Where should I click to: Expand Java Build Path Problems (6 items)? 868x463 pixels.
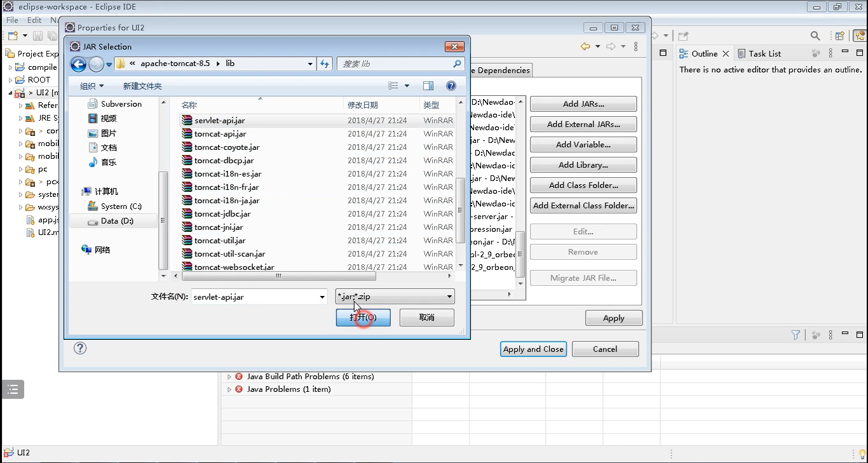pos(229,377)
